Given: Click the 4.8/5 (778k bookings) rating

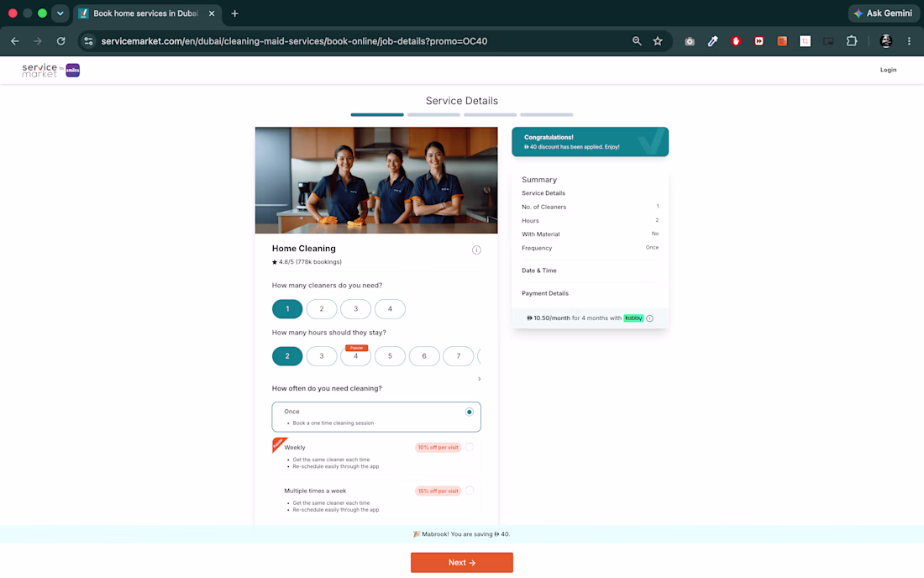Looking at the screenshot, I should click(307, 262).
